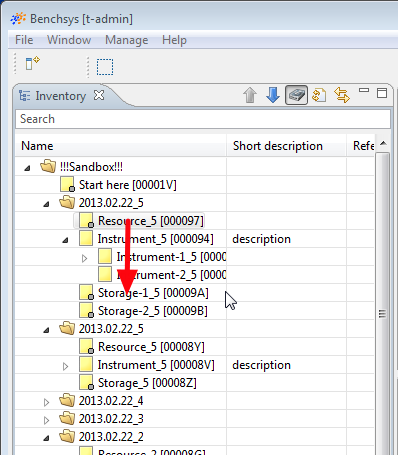Viewport: 398px width, 455px height.
Task: Click the blue down arrow icon
Action: (273, 95)
